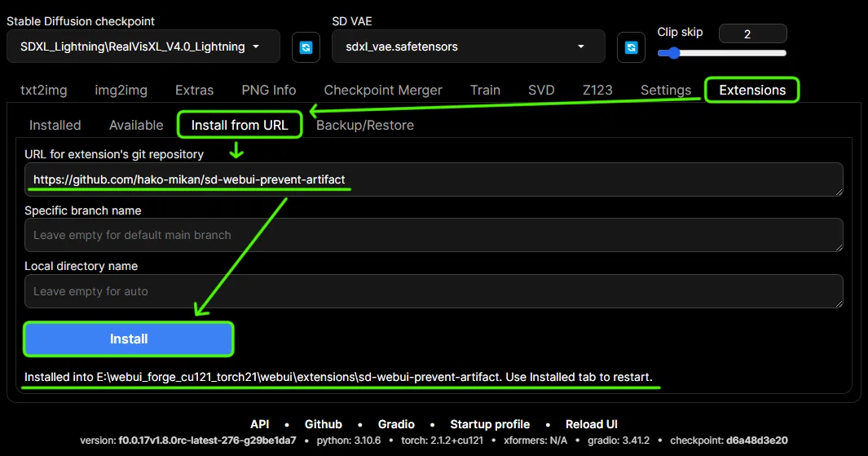Open the Startup profile link
Viewport: 868px width, 456px height.
coord(490,424)
